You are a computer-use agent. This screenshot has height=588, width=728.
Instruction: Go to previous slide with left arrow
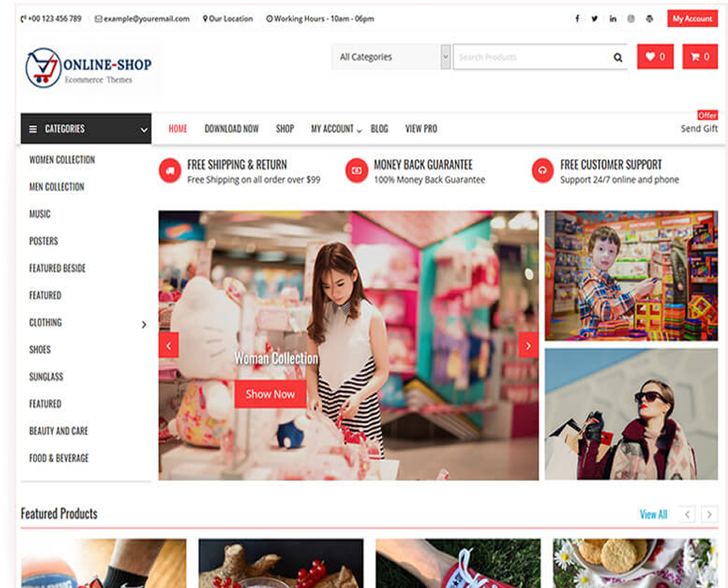point(169,345)
